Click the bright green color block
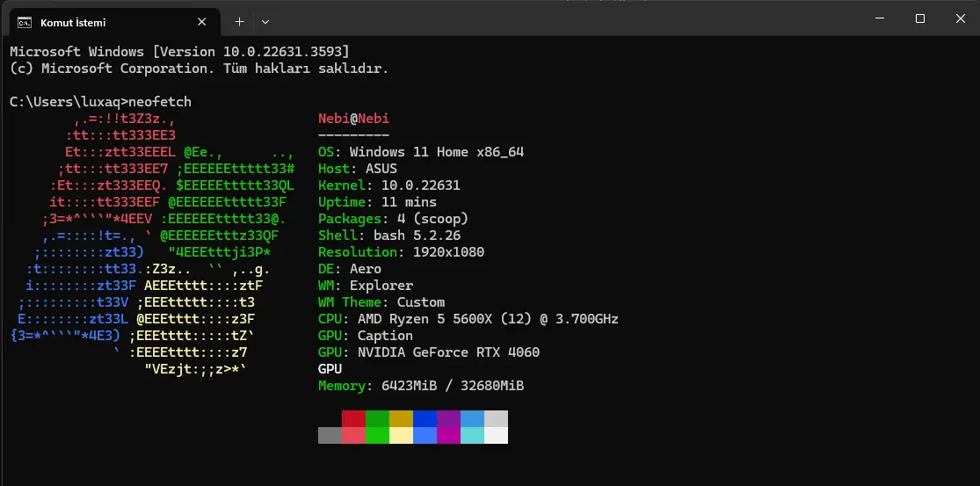 point(378,435)
